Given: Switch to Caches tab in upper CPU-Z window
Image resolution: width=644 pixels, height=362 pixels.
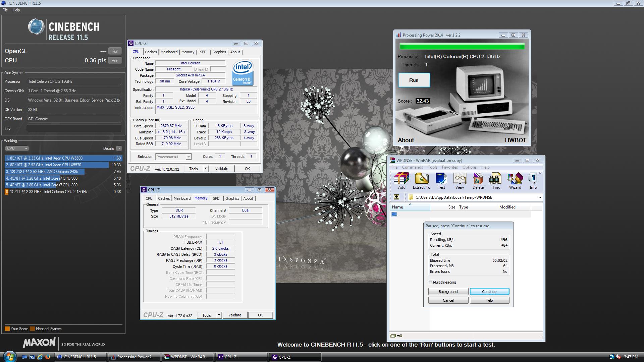Looking at the screenshot, I should (151, 52).
